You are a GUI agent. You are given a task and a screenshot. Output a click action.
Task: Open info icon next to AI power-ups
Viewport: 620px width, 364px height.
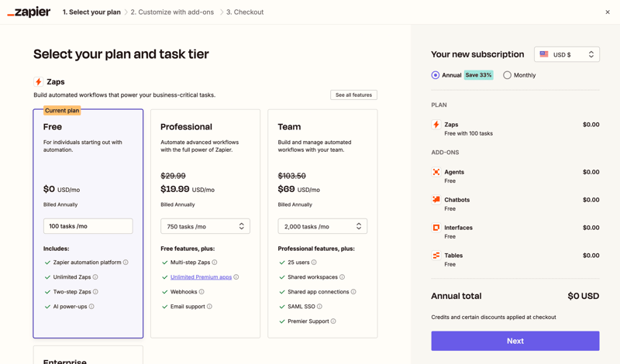tap(91, 306)
